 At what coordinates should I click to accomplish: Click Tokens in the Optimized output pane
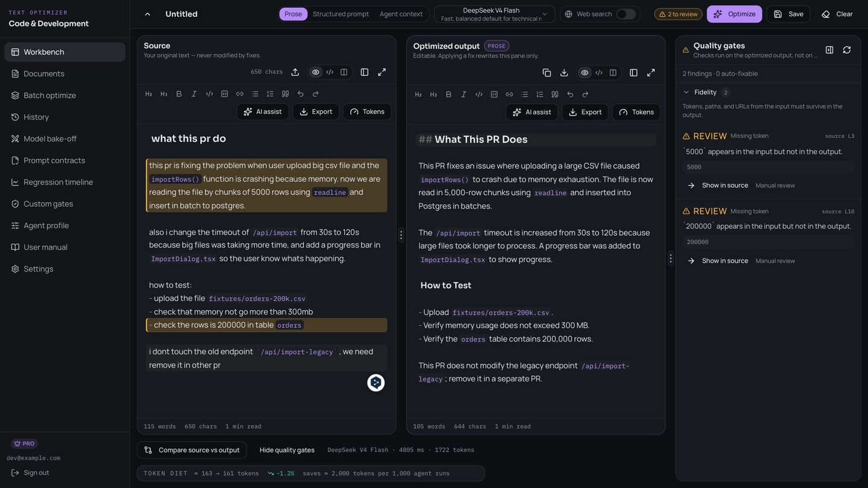coord(636,112)
